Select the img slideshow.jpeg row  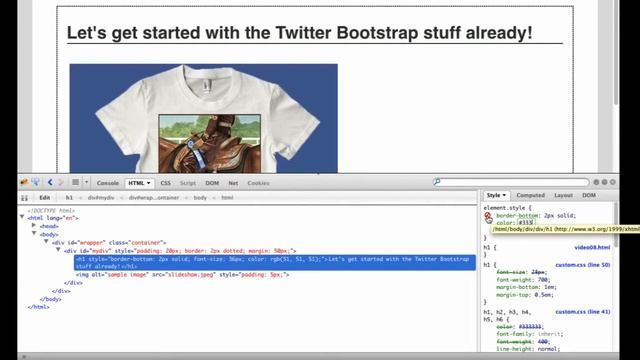click(x=182, y=275)
